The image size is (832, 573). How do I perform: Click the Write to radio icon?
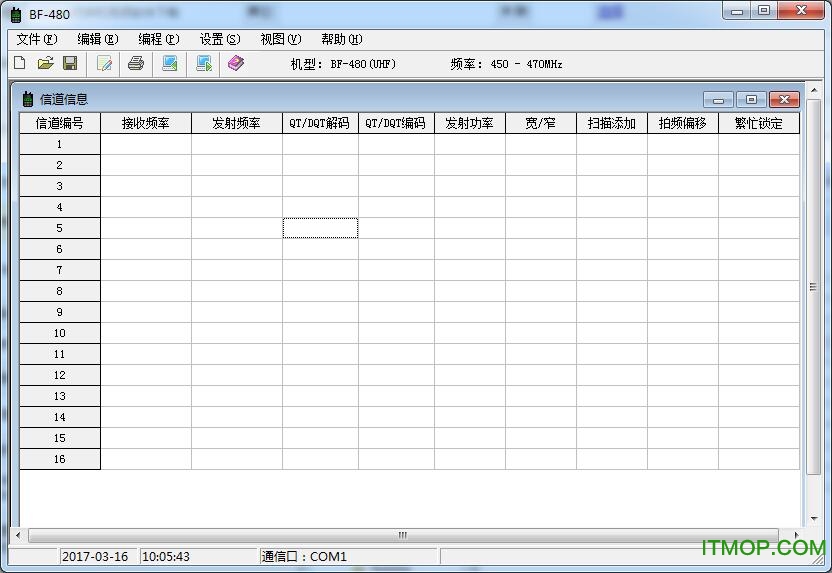tap(204, 63)
